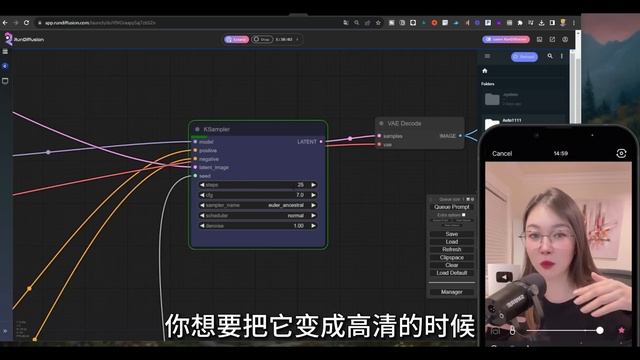Open the browser profile avatar
This screenshot has width=640, height=360.
click(x=563, y=23)
